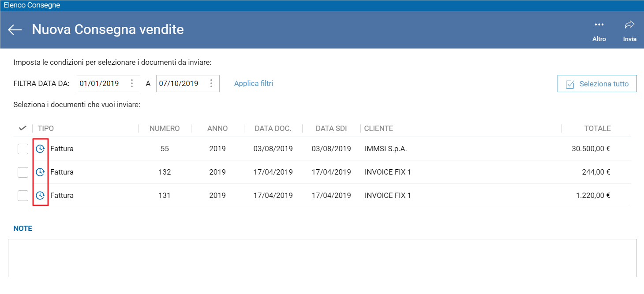Select total amount 30.500,00 €
The width and height of the screenshot is (644, 294).
click(591, 149)
